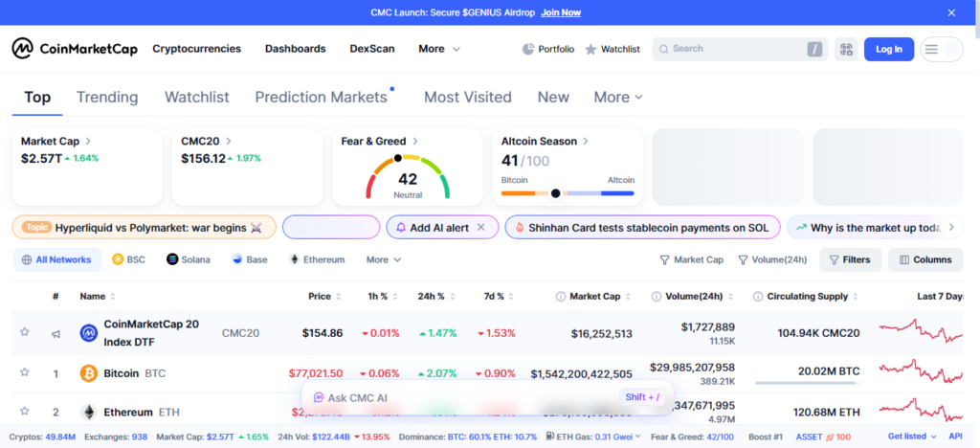This screenshot has height=448, width=980.
Task: Select the Solana network filter
Action: pyautogui.click(x=189, y=259)
